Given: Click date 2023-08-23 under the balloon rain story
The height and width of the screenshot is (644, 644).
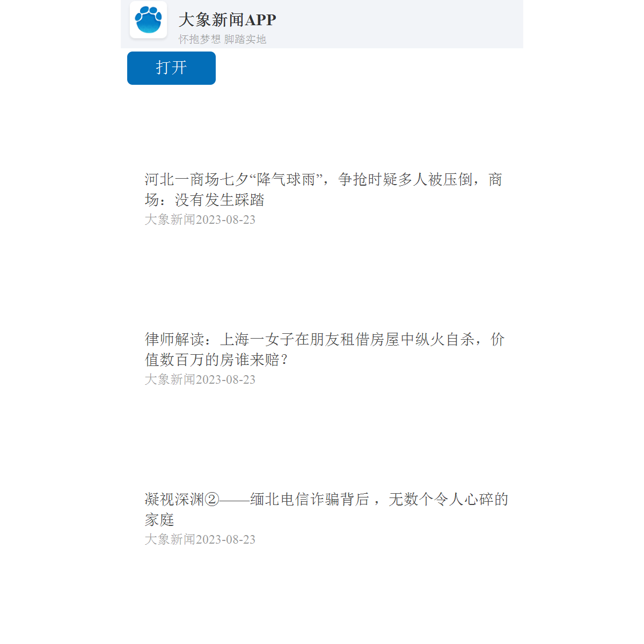Looking at the screenshot, I should pos(225,219).
